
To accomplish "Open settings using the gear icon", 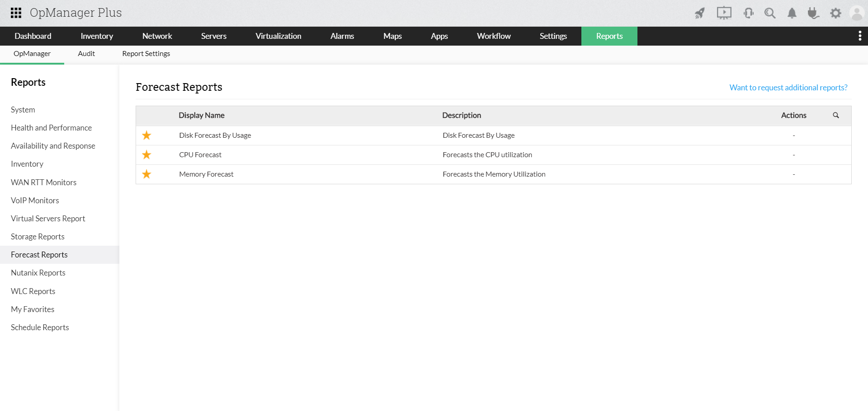I will click(x=835, y=13).
